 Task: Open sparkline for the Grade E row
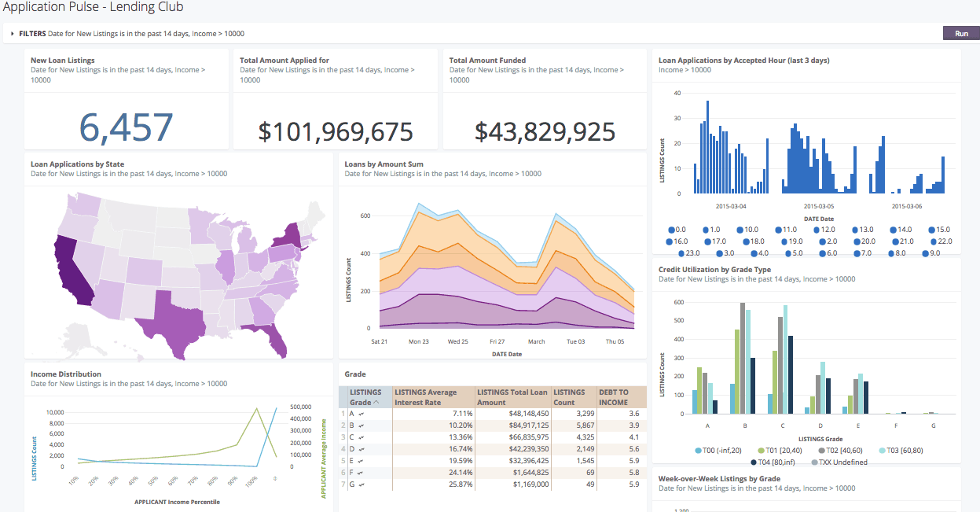[x=361, y=459]
